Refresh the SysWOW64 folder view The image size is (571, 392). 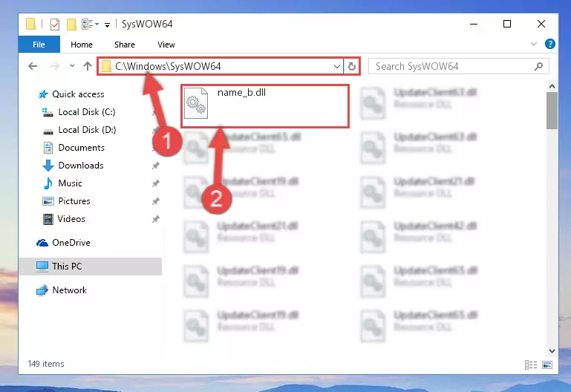352,66
